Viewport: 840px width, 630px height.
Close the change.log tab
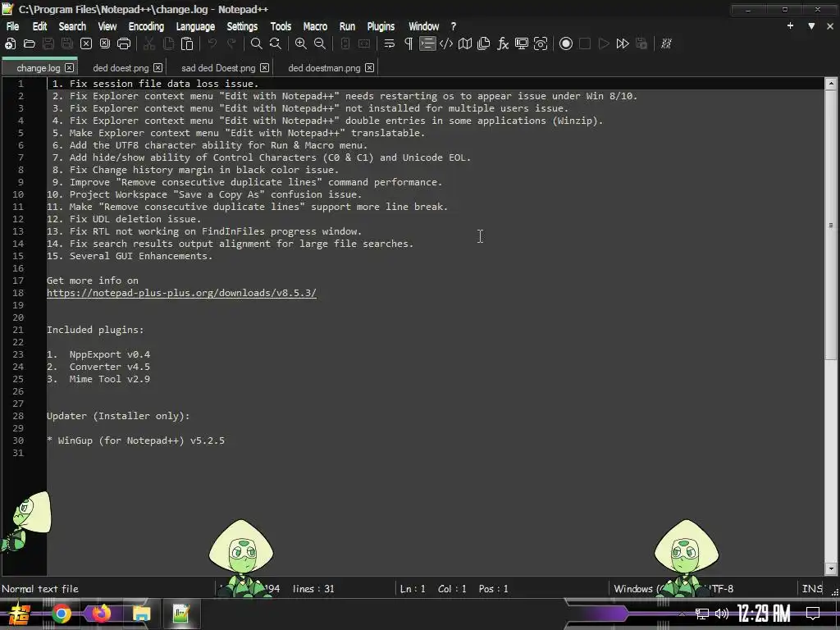[70, 68]
